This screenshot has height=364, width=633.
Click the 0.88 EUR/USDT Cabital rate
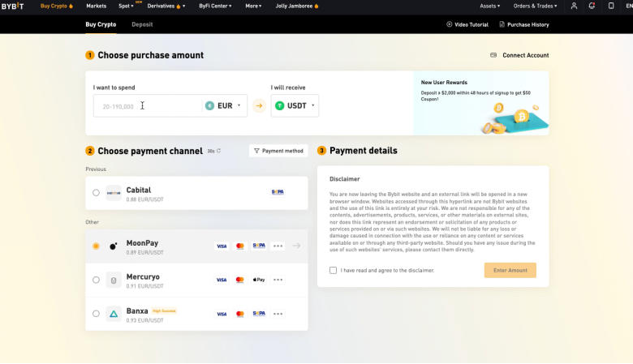pyautogui.click(x=145, y=199)
